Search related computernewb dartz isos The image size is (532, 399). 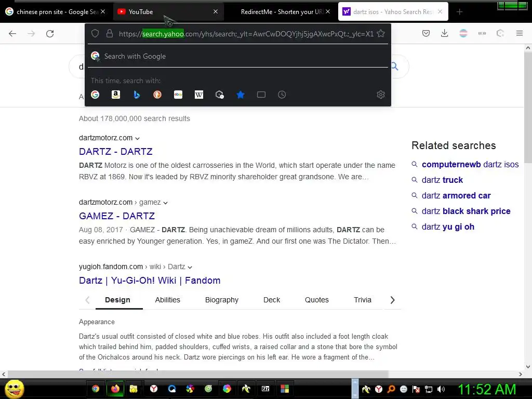(x=470, y=164)
